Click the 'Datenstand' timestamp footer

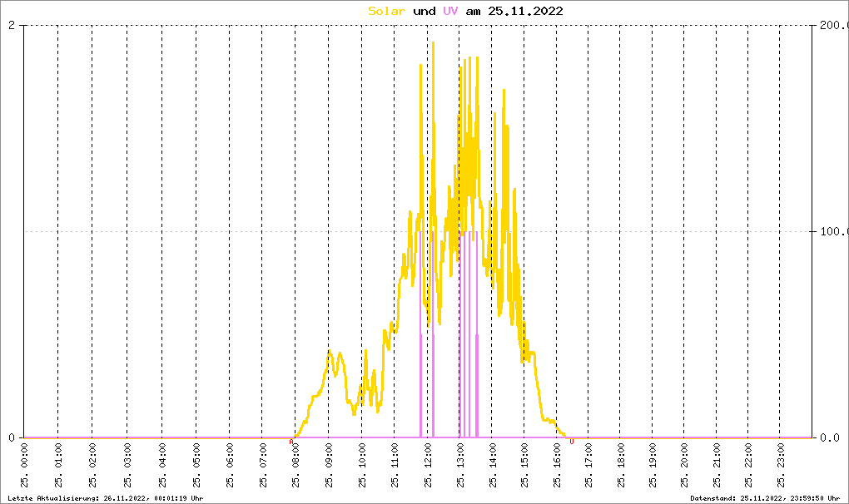click(x=765, y=498)
